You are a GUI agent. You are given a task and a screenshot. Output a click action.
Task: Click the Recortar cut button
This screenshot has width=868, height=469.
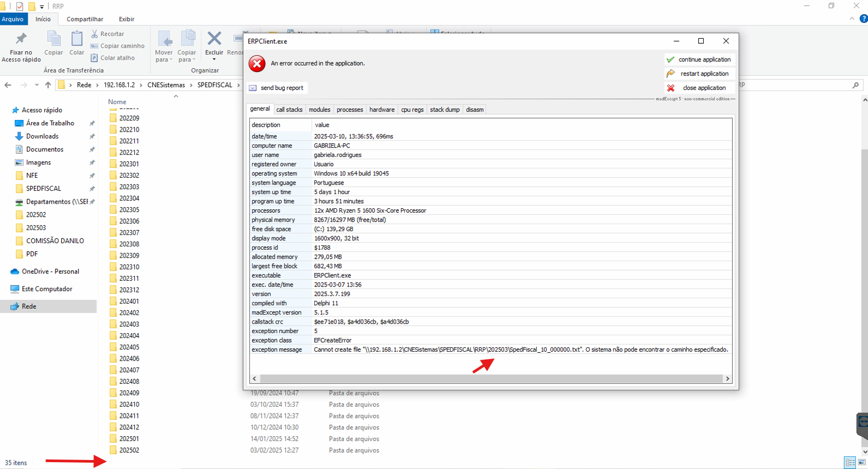(108, 34)
